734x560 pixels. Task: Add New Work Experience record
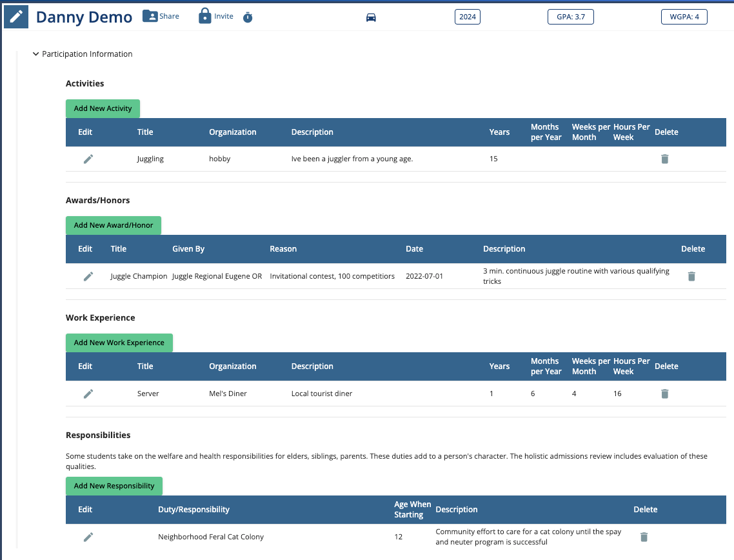point(119,343)
